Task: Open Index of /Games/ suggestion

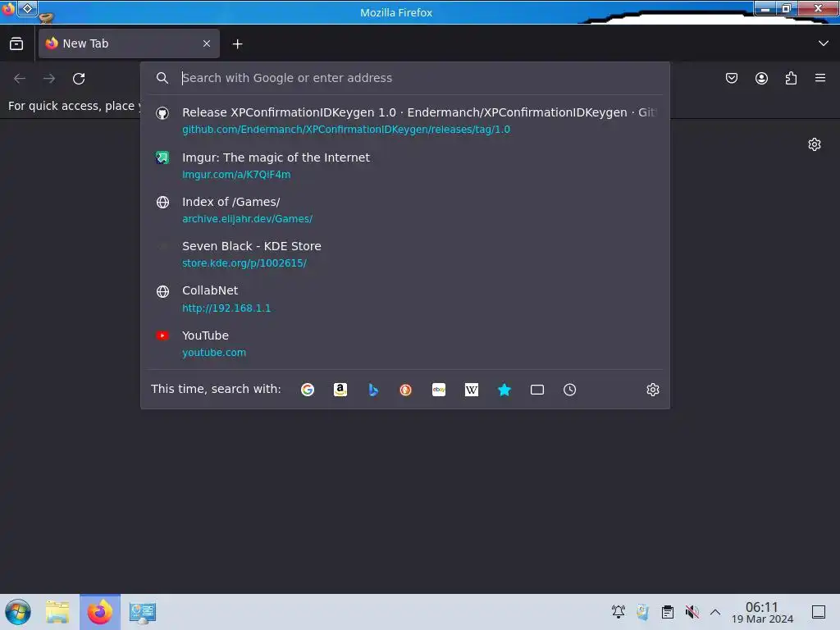Action: [405, 209]
